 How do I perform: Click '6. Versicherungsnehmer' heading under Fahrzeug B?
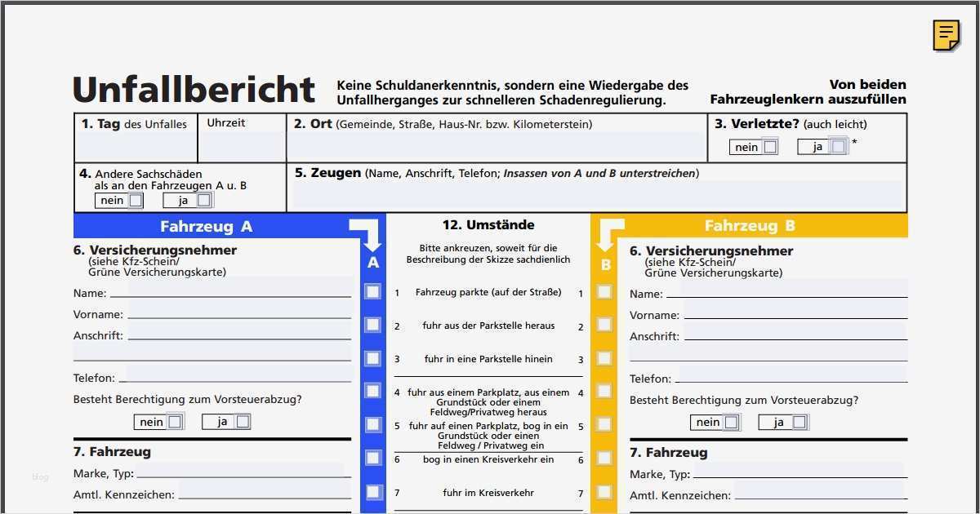(x=711, y=250)
